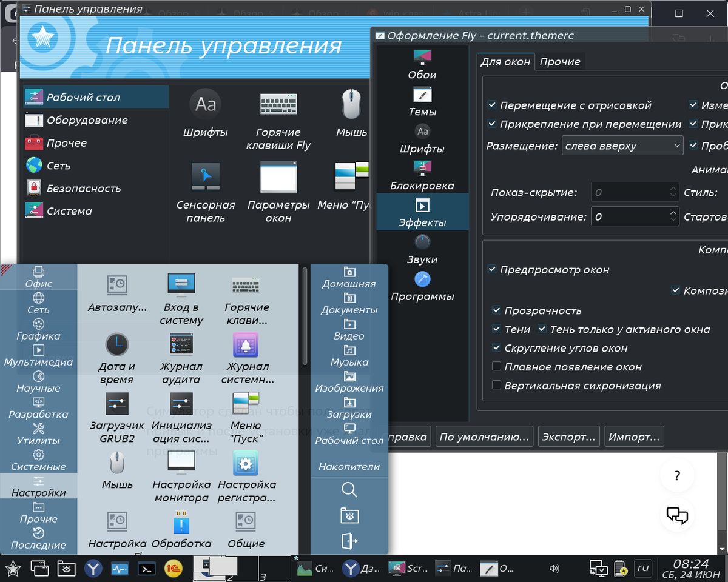Screen dimensions: 728x582
Task: Open Графика category in start menu
Action: click(39, 329)
